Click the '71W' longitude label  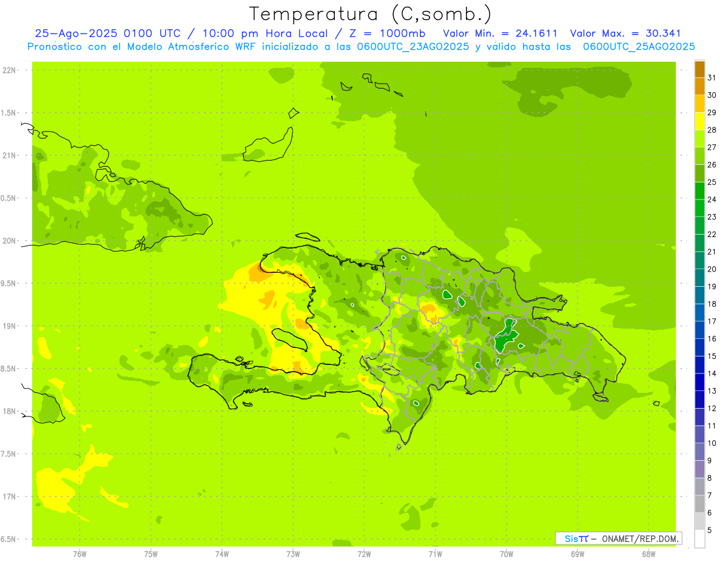tap(435, 554)
